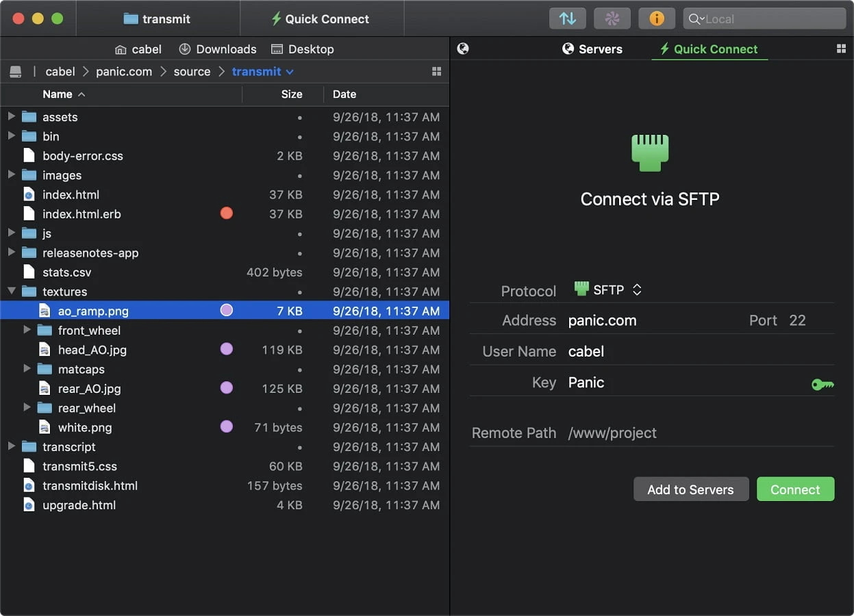Click inside the Local search field

(x=764, y=18)
